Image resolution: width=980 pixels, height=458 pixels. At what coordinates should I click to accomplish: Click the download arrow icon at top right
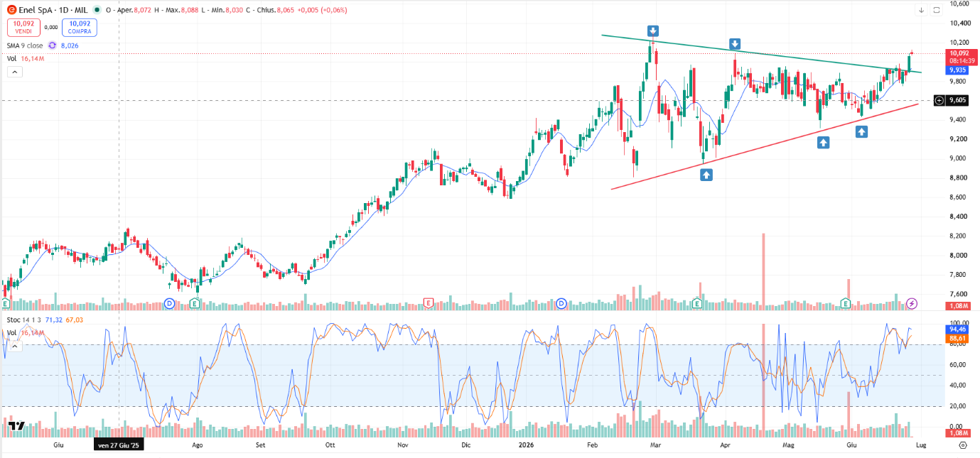[x=922, y=10]
